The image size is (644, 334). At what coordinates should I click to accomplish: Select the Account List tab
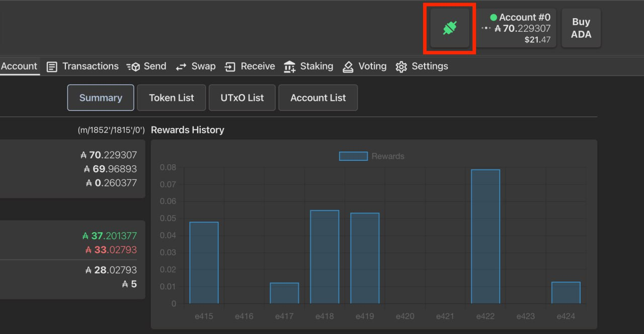pyautogui.click(x=318, y=98)
